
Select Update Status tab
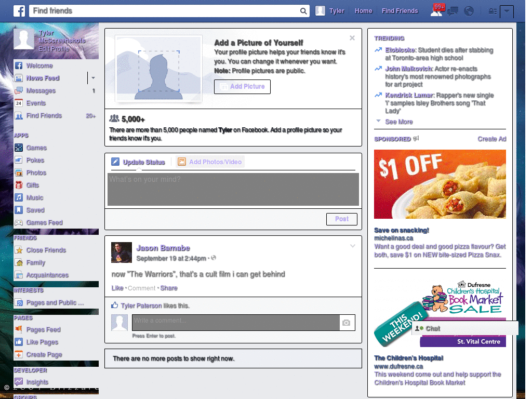[138, 162]
